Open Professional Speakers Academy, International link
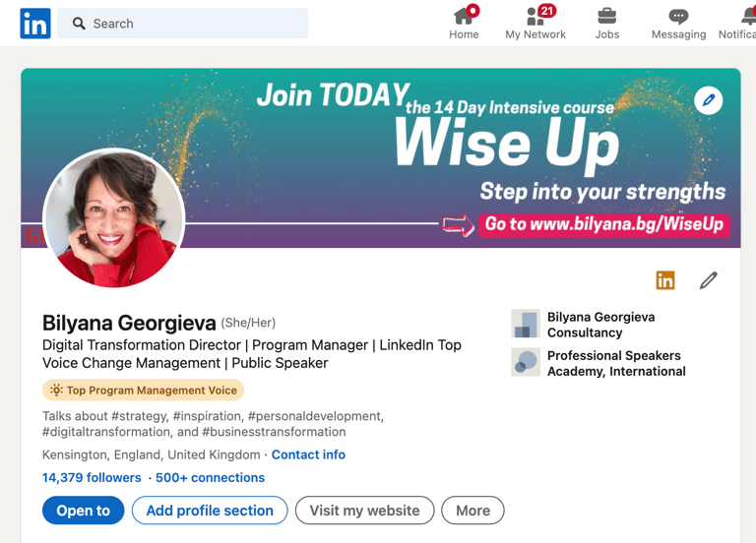 coord(616,363)
